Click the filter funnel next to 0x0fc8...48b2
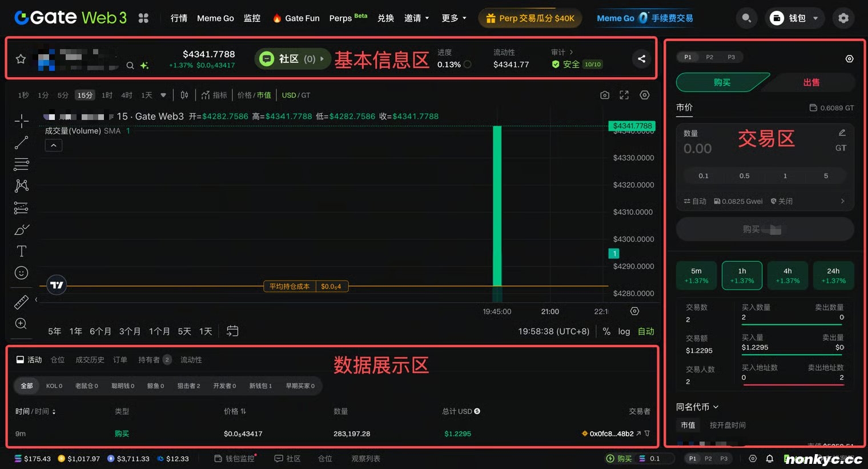 click(647, 434)
